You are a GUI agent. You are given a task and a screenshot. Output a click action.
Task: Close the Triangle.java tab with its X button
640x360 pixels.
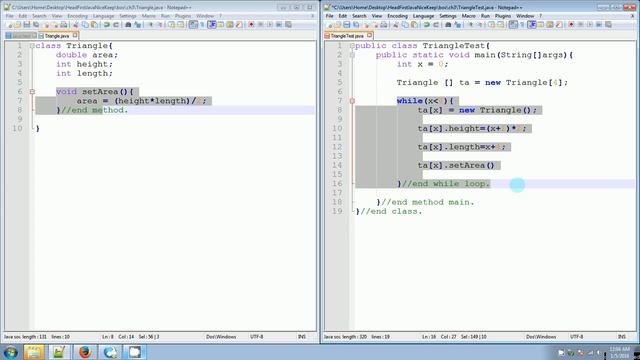[x=75, y=36]
